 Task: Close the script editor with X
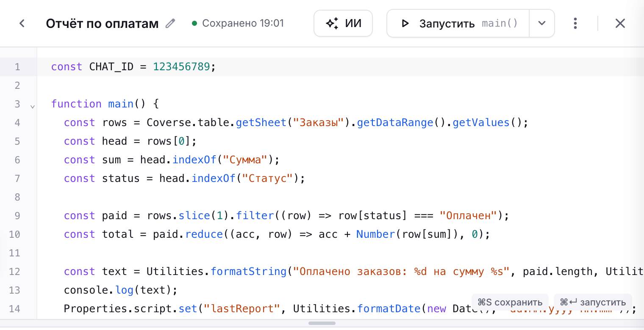point(620,23)
